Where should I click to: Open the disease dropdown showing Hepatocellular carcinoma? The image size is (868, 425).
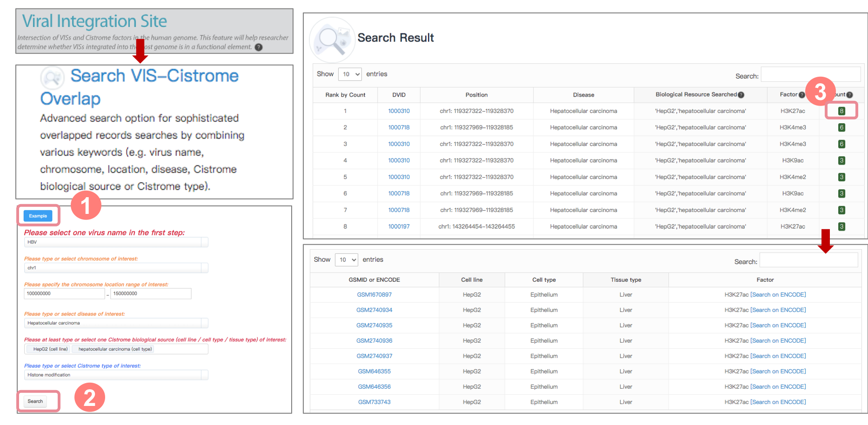116,323
